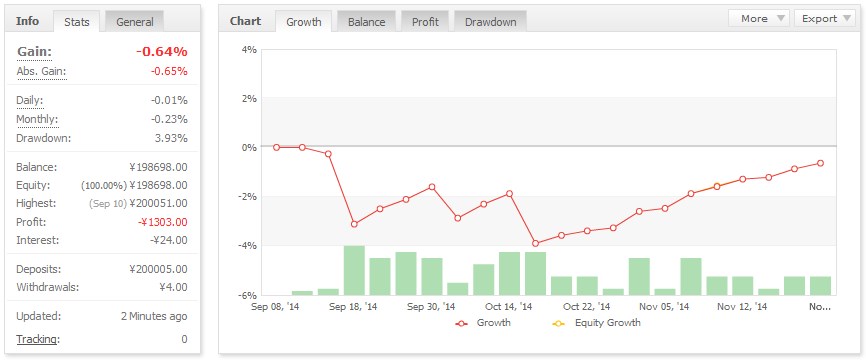
Task: Click the last growth data point
Action: 820,163
